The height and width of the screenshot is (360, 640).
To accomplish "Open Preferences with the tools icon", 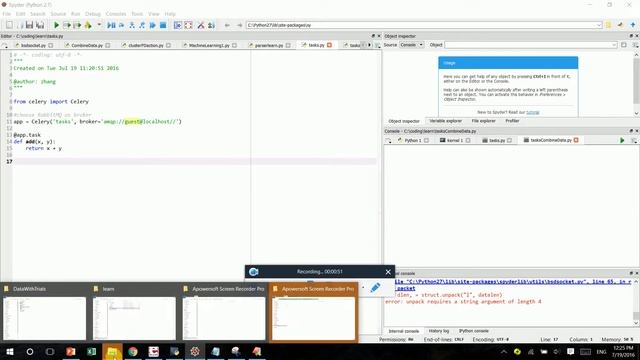I will tap(201, 25).
